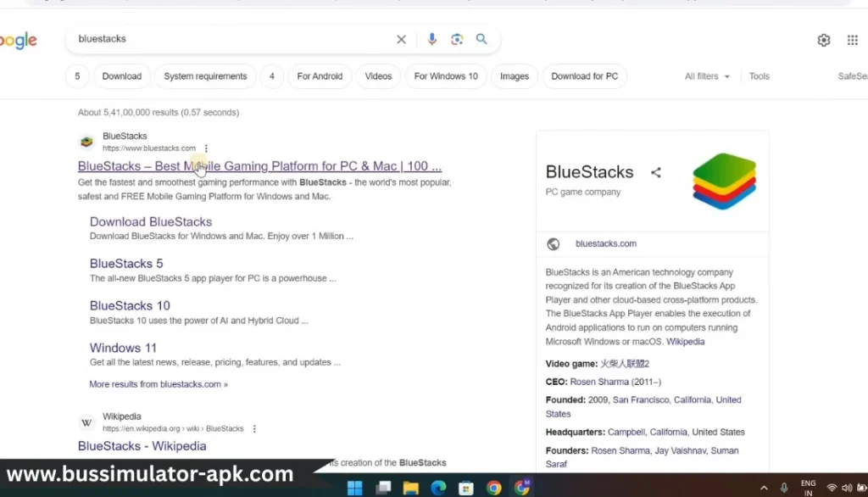Open Google search settings gear
This screenshot has width=868, height=497.
click(823, 40)
